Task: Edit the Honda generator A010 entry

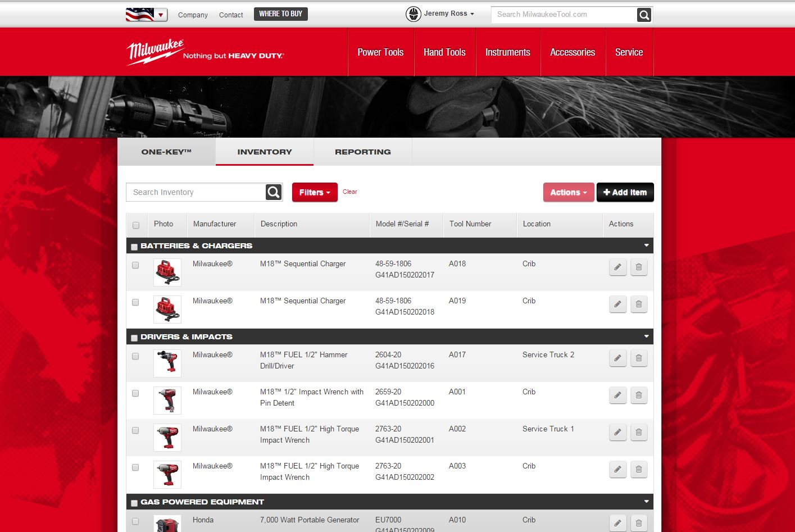Action: pos(617,523)
